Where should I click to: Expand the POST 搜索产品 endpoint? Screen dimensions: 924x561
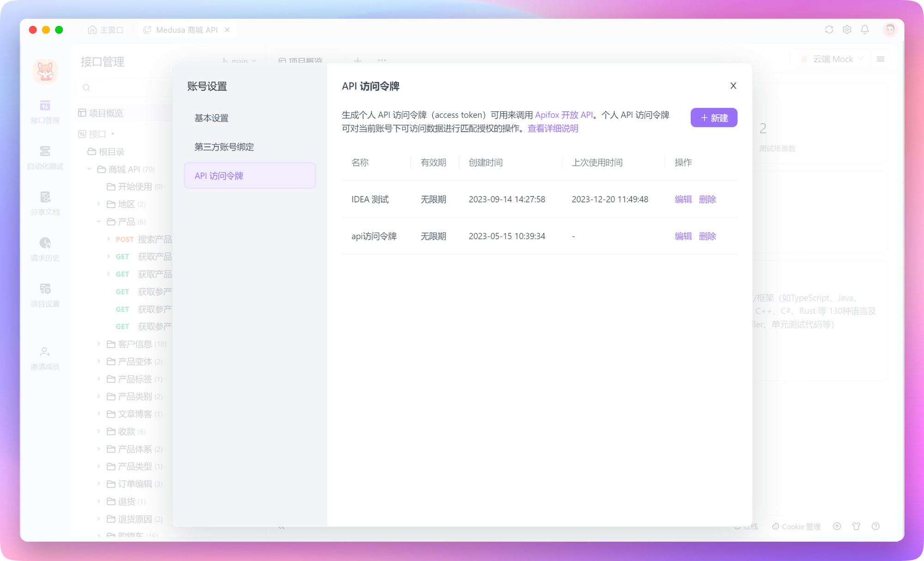click(x=109, y=239)
